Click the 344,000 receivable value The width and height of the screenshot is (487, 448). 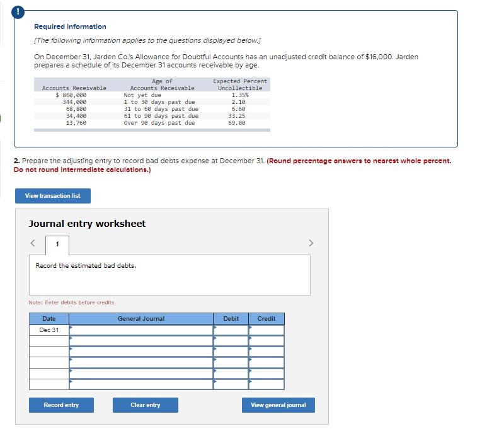coord(74,102)
